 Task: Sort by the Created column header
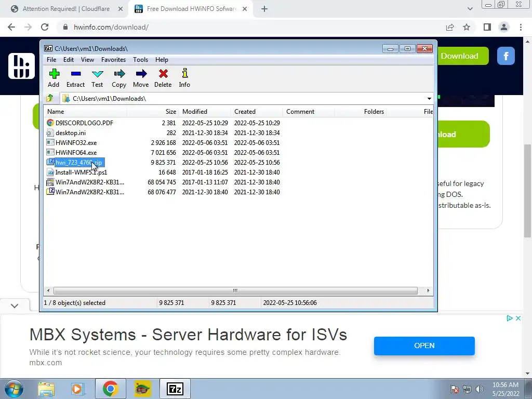[257, 111]
